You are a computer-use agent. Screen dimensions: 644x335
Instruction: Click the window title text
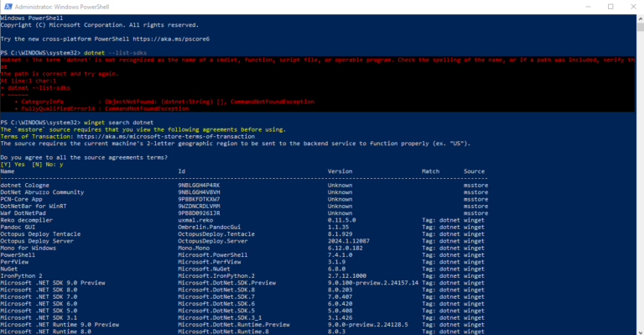(62, 7)
